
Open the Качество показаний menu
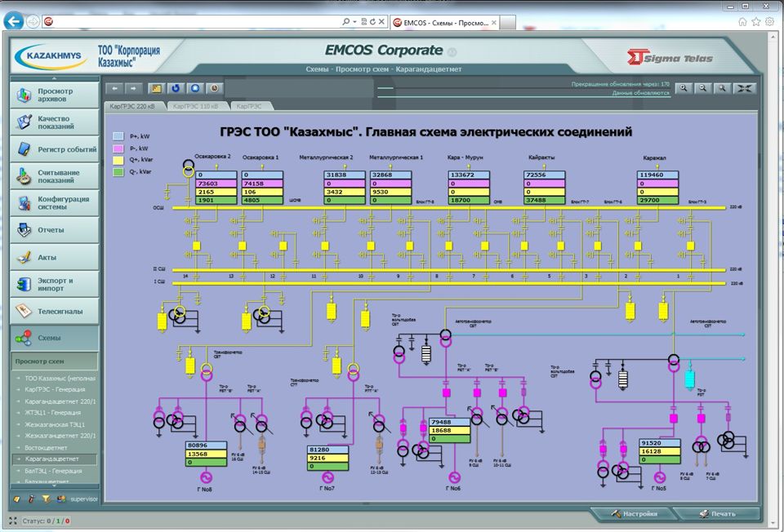click(x=55, y=122)
